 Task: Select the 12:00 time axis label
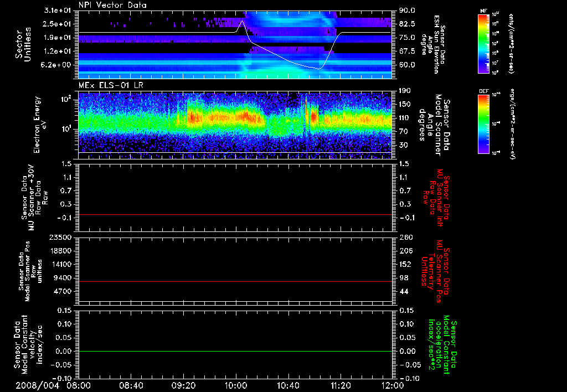point(393,385)
